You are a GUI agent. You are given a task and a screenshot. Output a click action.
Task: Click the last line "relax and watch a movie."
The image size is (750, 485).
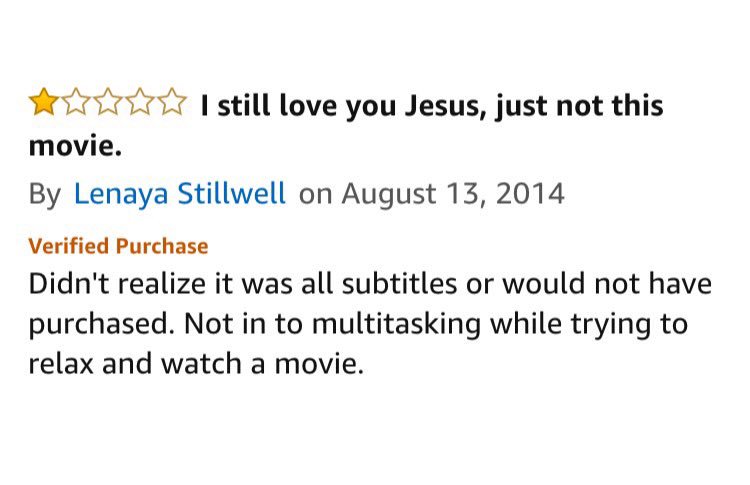pos(196,364)
